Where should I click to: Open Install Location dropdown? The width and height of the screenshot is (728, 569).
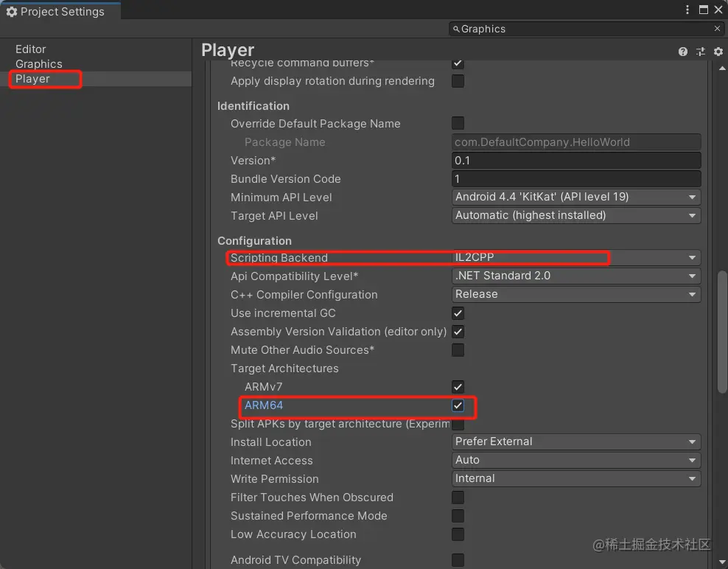tap(576, 441)
